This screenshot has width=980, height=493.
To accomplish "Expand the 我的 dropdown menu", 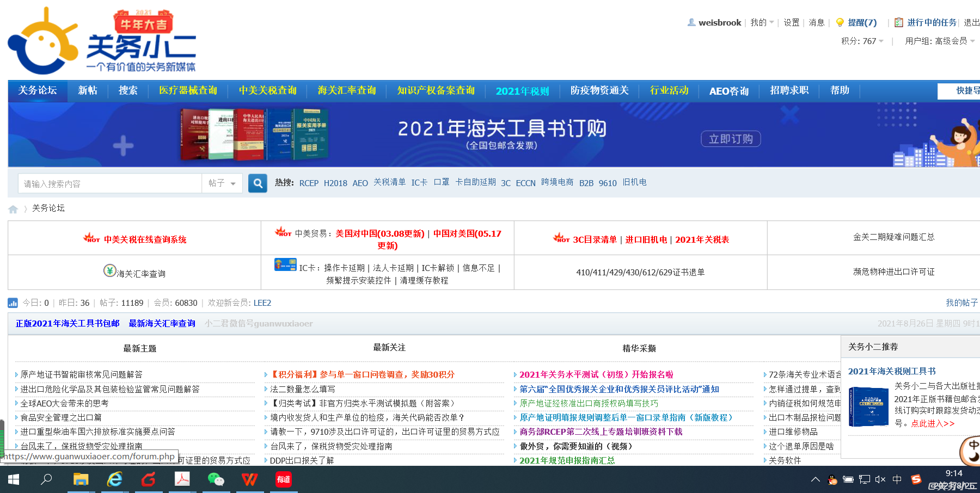I will point(762,22).
